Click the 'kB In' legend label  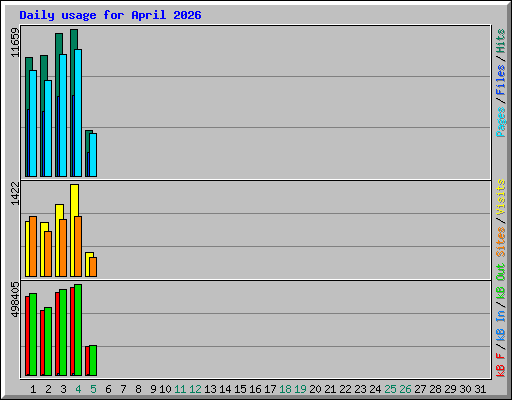501,325
